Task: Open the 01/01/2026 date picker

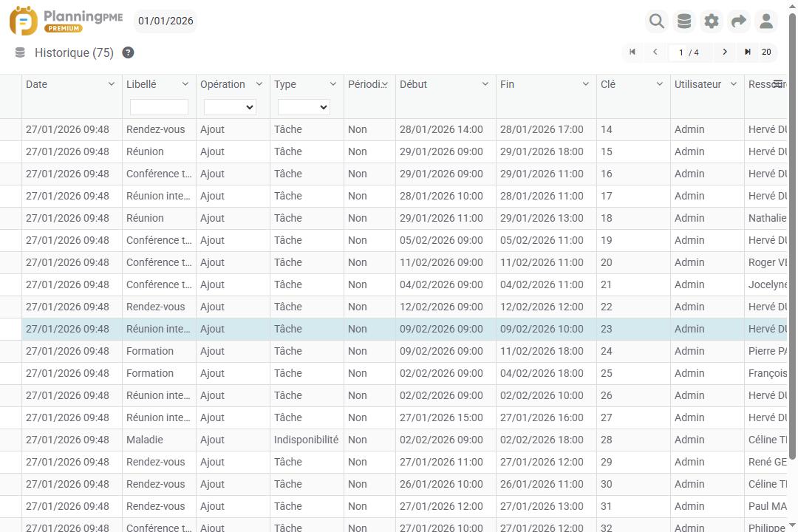Action: [x=166, y=21]
